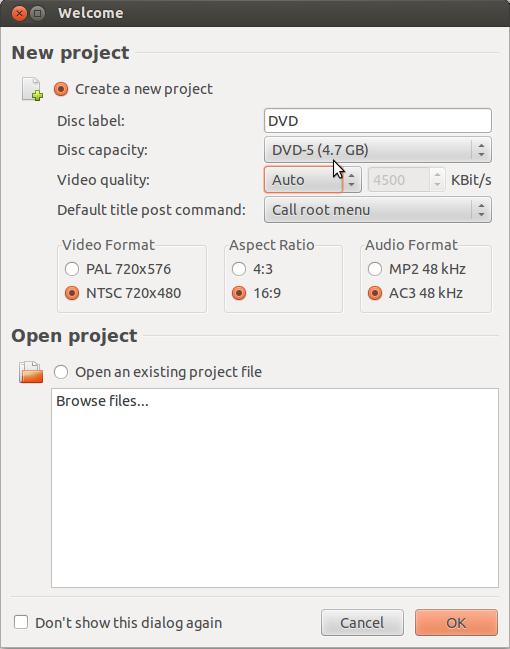Click the Cancel button
The width and height of the screenshot is (510, 649).
[362, 623]
